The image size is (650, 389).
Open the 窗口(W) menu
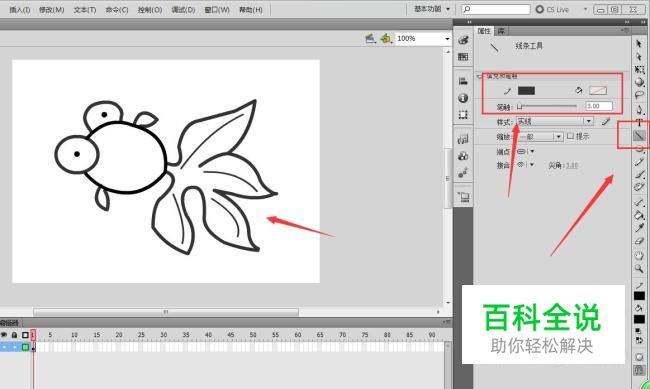pos(217,10)
